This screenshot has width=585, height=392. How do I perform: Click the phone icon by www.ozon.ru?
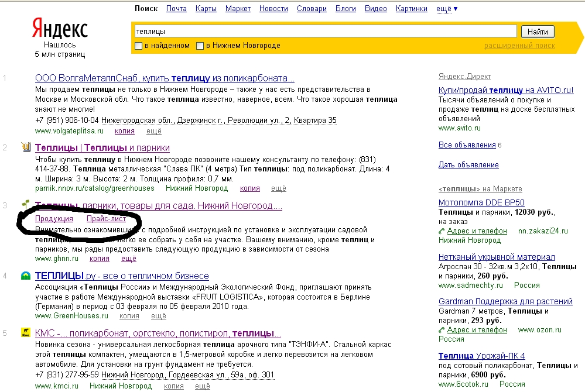(x=442, y=330)
